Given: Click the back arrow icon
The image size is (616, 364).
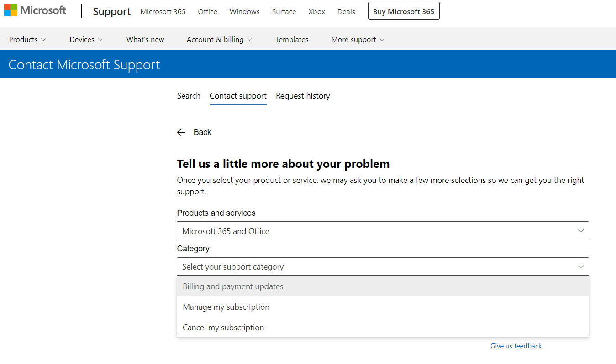Looking at the screenshot, I should (181, 132).
